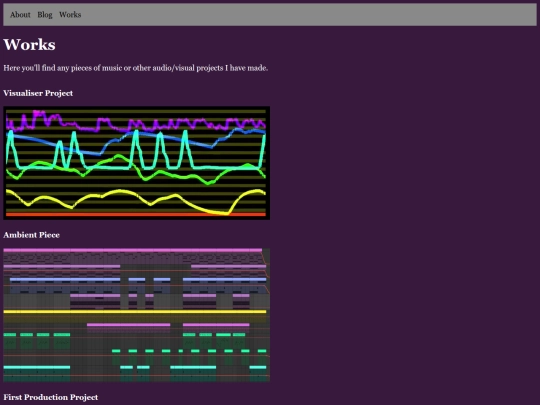Go to the Blog link
Screen dimensions: 540x405
pyautogui.click(x=45, y=15)
